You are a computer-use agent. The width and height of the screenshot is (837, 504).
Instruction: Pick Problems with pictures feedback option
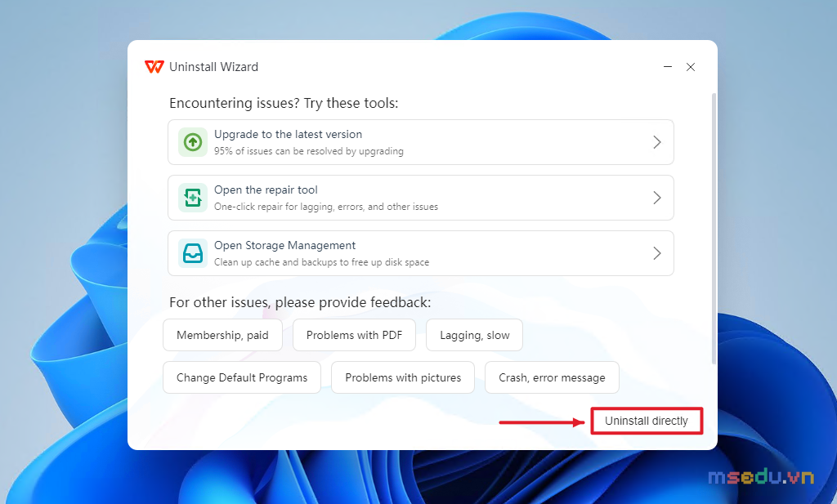point(403,377)
